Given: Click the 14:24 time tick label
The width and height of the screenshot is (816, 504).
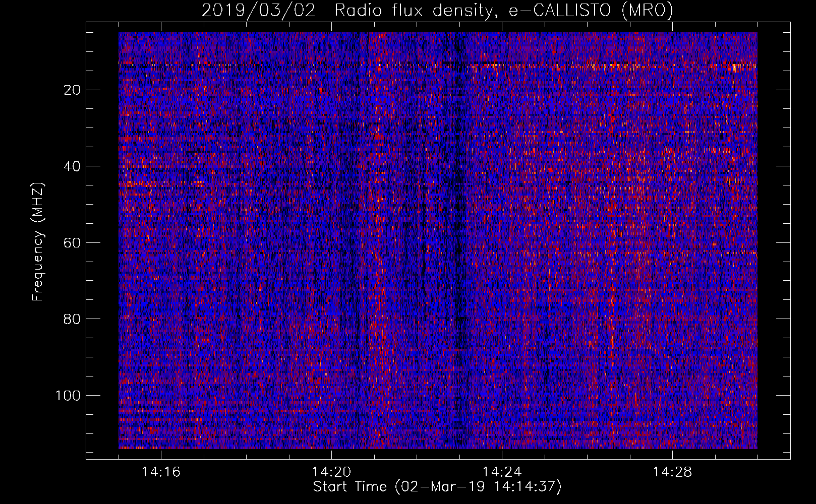Looking at the screenshot, I should coord(502,472).
